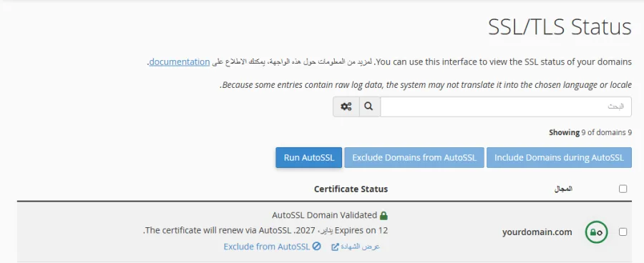Open the view certificate link (عرض الشهادة)
The image size is (644, 263).
pyautogui.click(x=356, y=247)
